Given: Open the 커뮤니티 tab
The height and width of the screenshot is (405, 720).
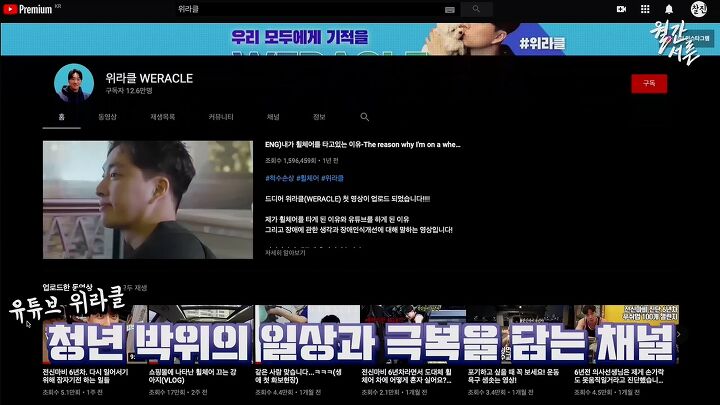Looking at the screenshot, I should coord(221,117).
